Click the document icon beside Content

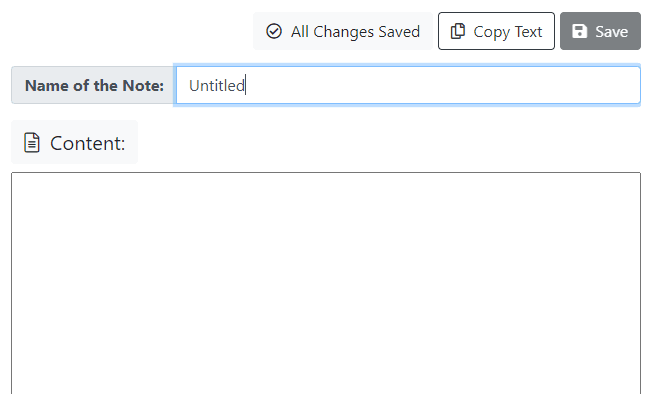pos(32,143)
